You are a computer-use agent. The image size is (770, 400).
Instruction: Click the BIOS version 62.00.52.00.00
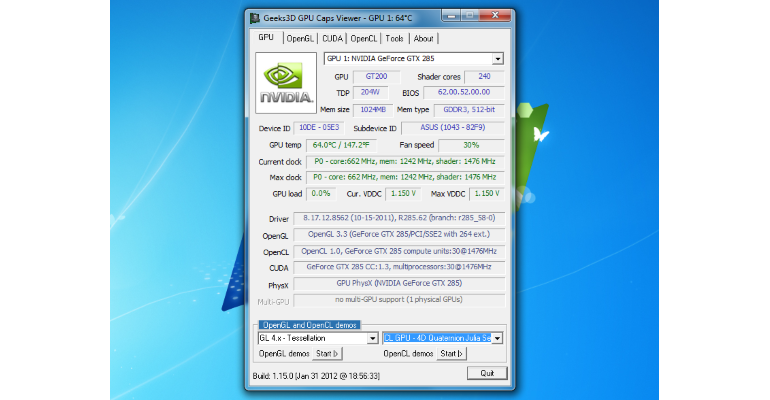[x=464, y=92]
